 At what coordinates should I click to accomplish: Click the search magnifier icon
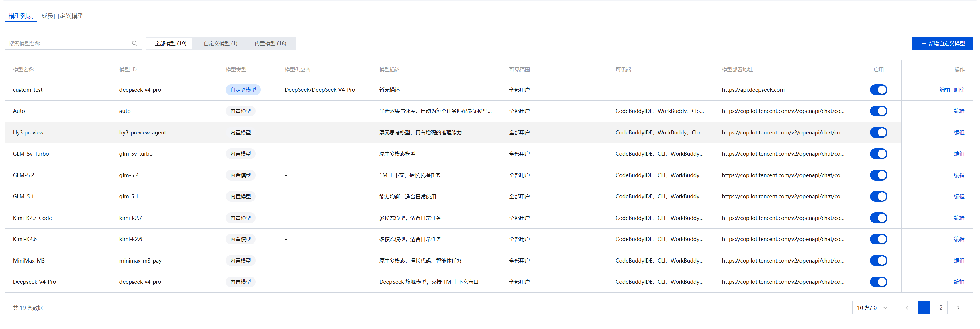click(134, 43)
